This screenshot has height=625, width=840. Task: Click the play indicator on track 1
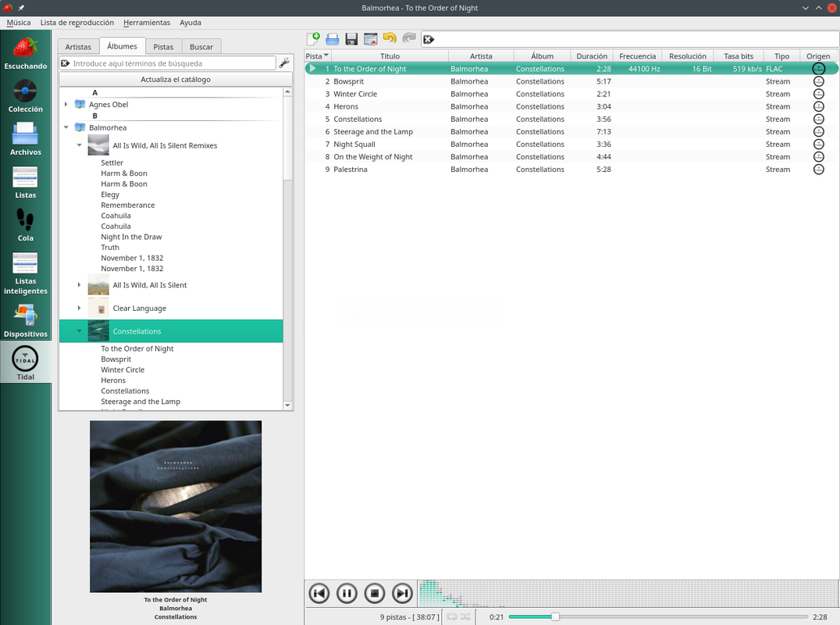tap(313, 69)
